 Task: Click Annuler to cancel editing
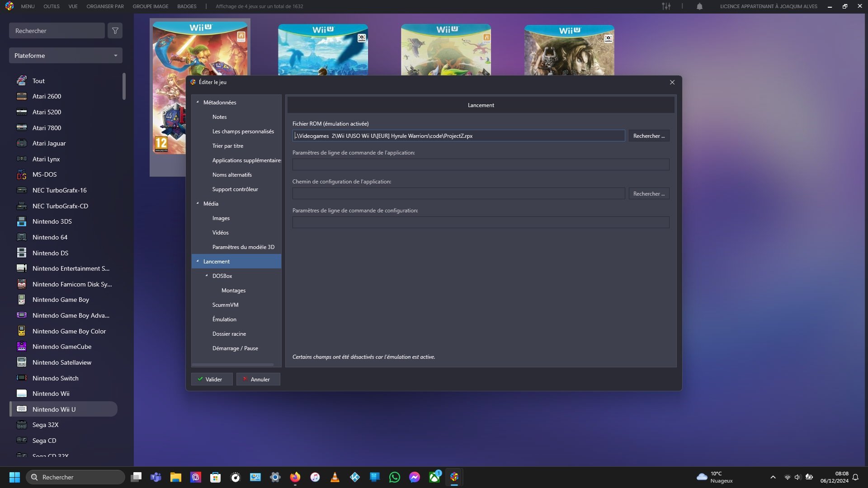[x=258, y=379]
